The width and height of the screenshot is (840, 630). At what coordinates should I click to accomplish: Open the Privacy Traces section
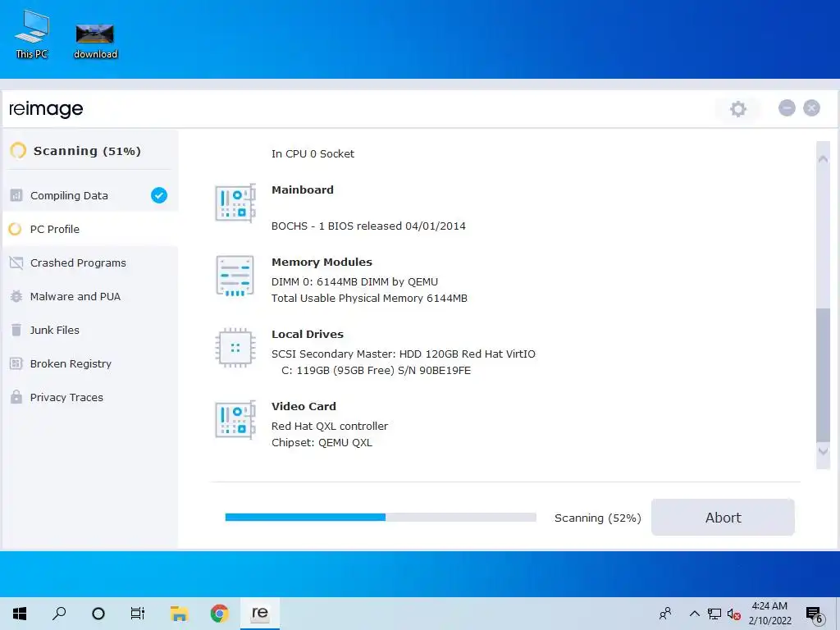click(x=90, y=398)
